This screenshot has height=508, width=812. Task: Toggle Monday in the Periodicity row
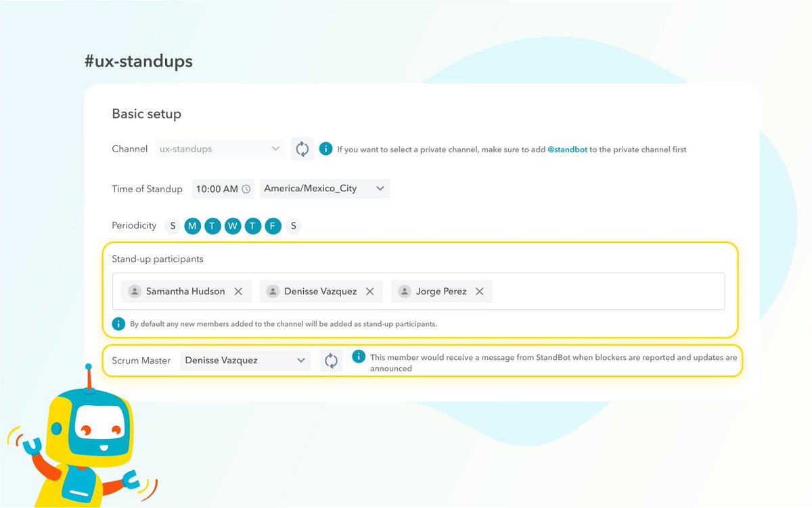point(192,226)
